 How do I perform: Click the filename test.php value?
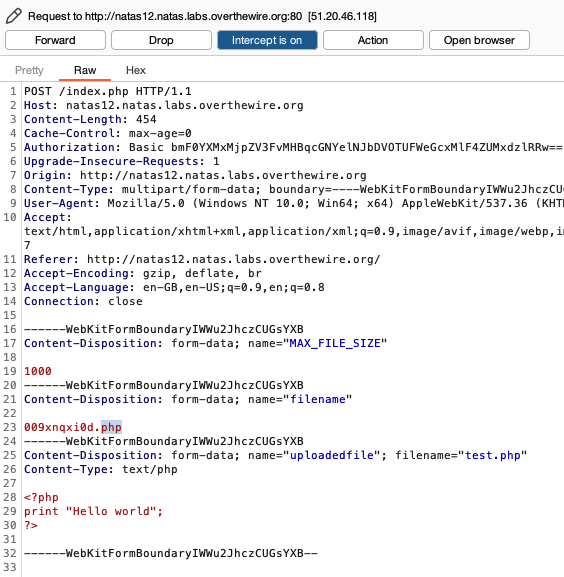(493, 455)
